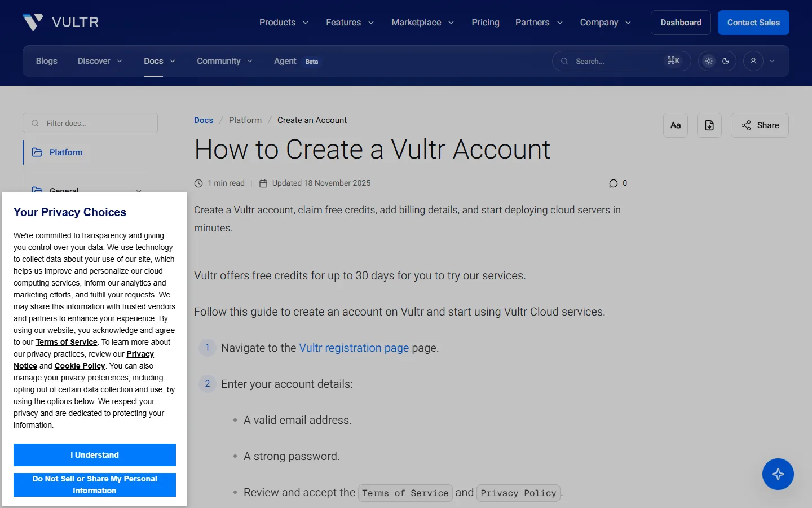Open the user account icon
The image size is (812, 508).
753,61
